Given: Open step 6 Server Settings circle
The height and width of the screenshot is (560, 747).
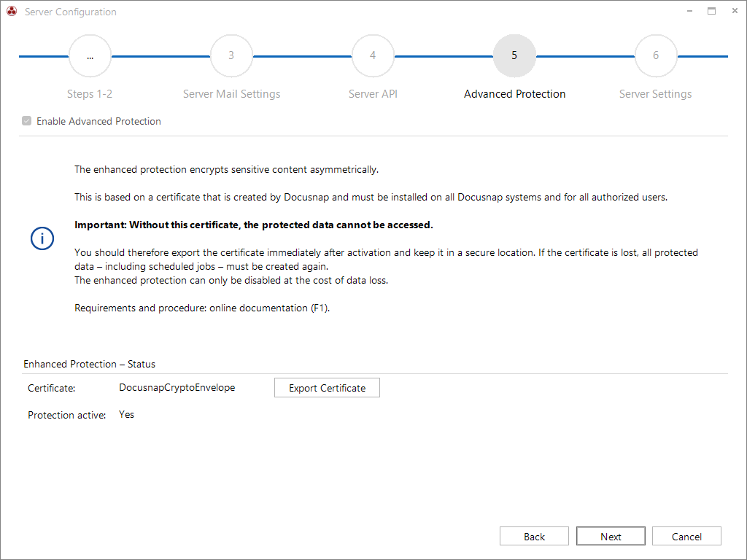Looking at the screenshot, I should [x=656, y=55].
